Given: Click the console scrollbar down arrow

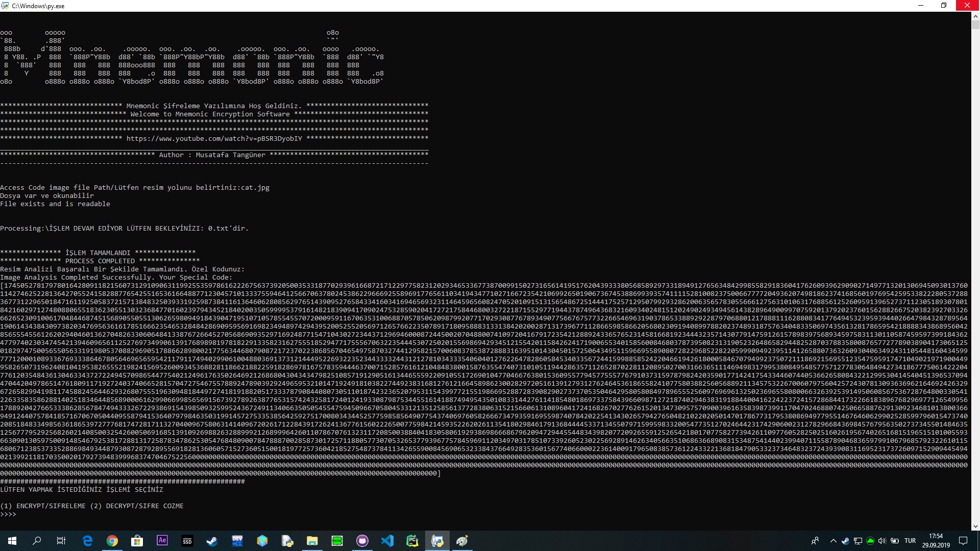Looking at the screenshot, I should point(975,526).
